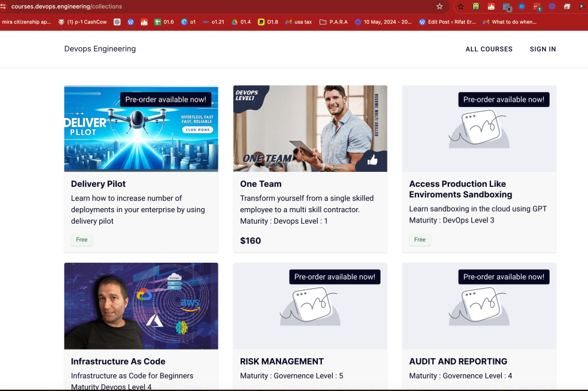This screenshot has width=588, height=391.
Task: Open the window extension with X badge
Action: (x=507, y=7)
